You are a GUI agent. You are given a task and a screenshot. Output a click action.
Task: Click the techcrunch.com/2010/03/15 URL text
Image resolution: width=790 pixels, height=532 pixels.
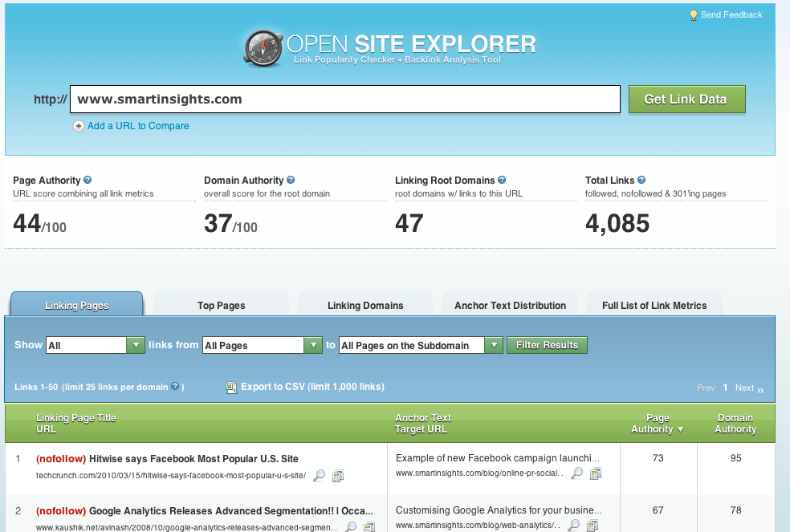[171, 475]
